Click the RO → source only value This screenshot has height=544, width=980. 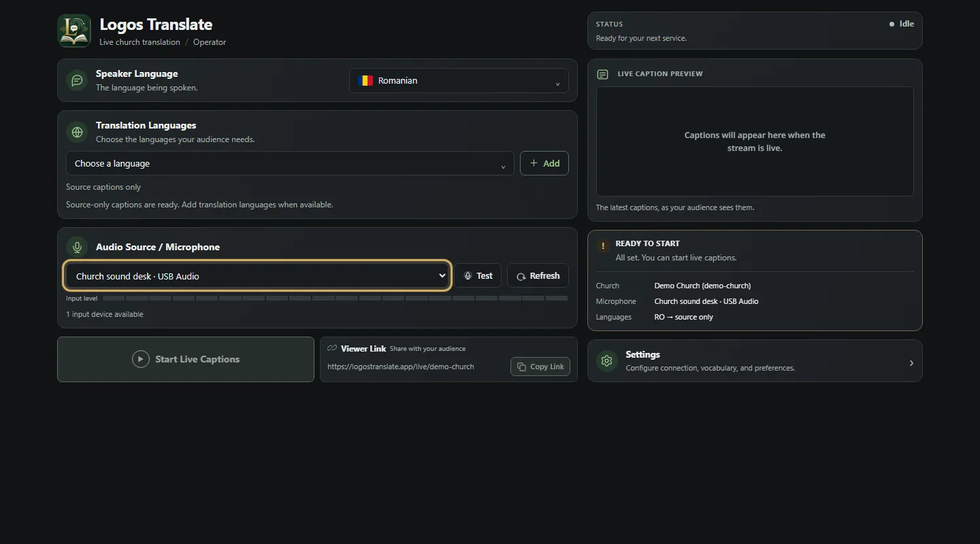[x=684, y=317]
